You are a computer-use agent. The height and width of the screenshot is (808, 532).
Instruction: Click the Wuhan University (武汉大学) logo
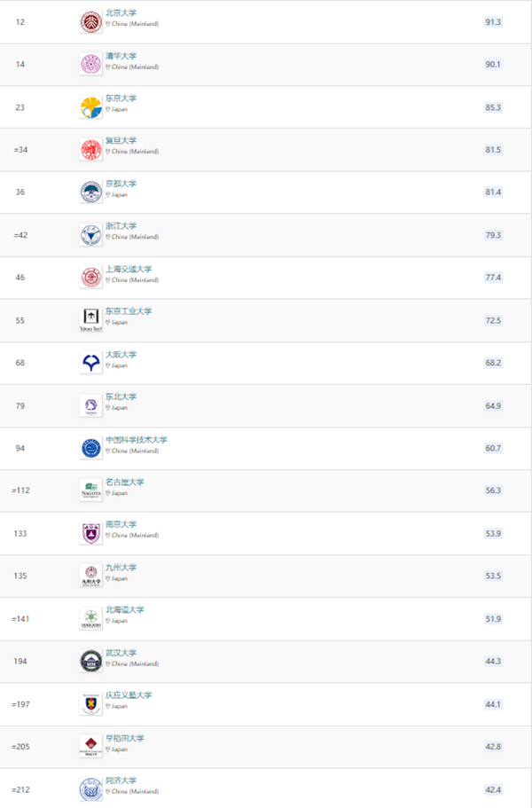coord(91,661)
